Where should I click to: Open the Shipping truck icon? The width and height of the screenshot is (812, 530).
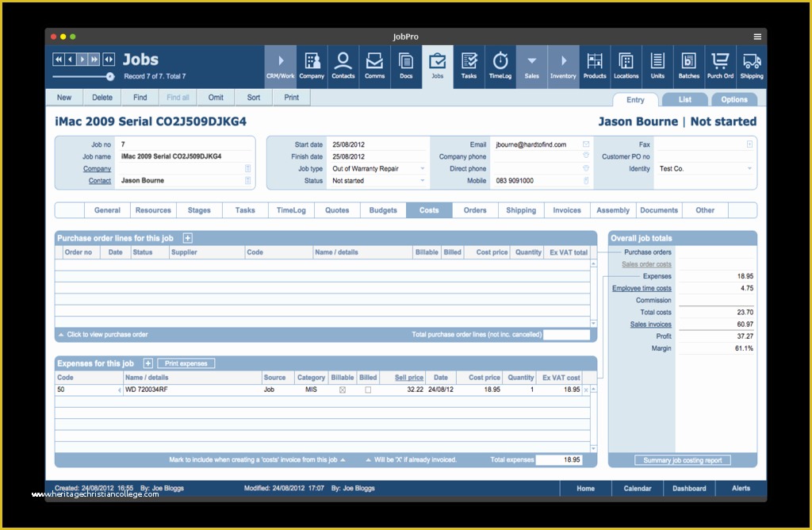point(752,67)
